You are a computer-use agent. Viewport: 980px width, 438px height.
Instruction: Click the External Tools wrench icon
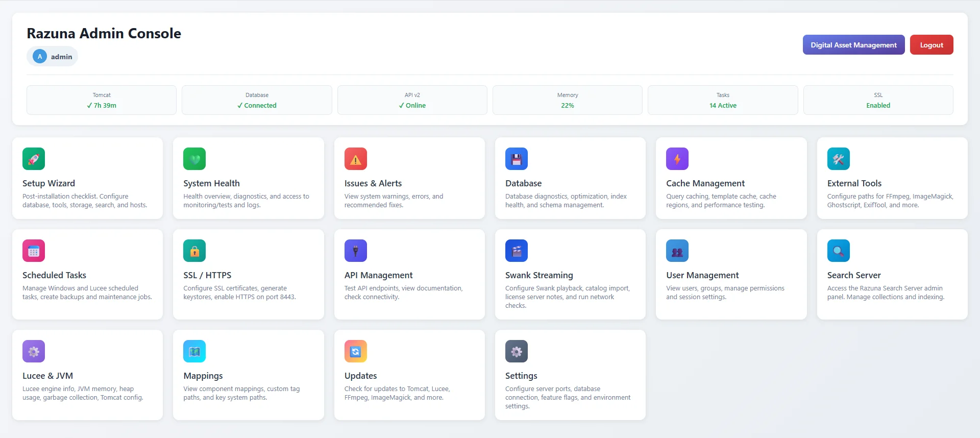(x=839, y=159)
